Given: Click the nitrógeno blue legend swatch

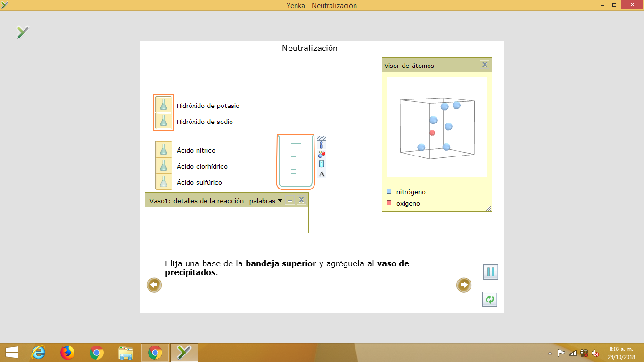Looking at the screenshot, I should click(389, 192).
